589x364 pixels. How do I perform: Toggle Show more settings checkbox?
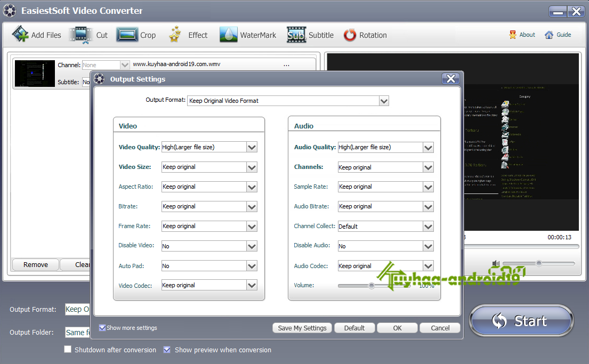pos(102,328)
